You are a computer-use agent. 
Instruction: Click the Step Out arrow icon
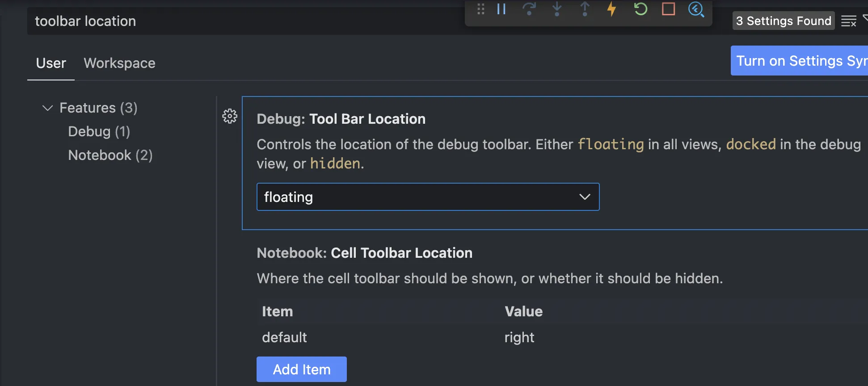(585, 9)
